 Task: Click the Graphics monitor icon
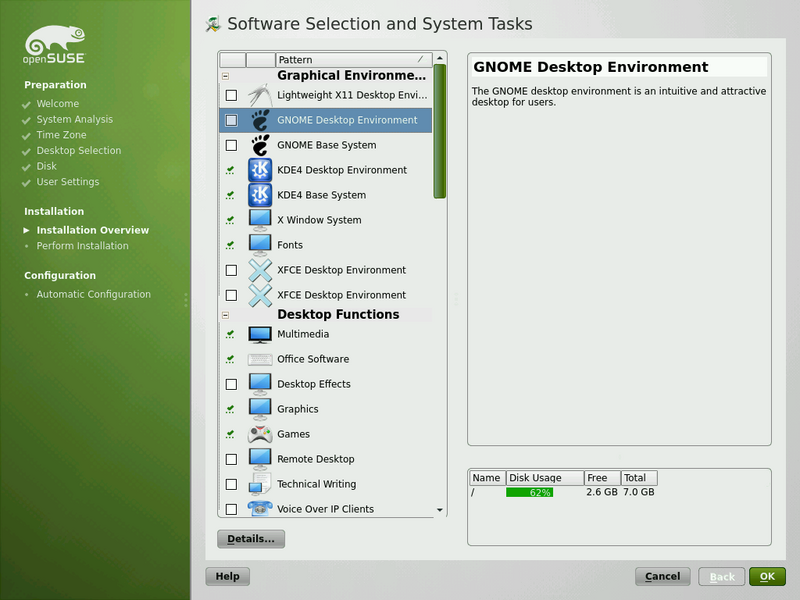pos(260,409)
